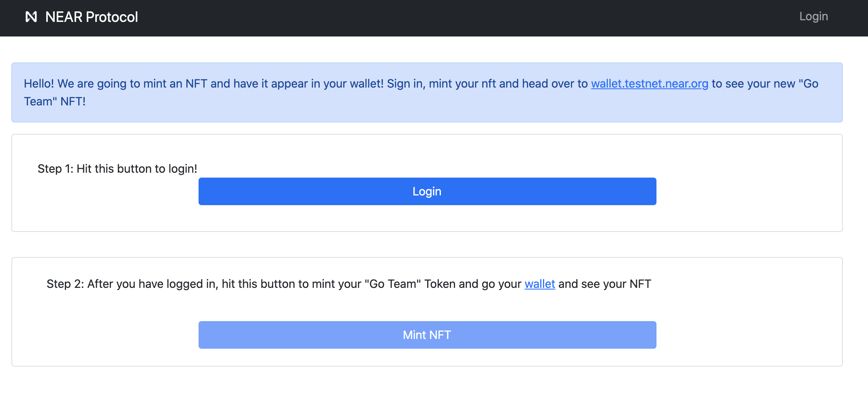This screenshot has width=868, height=416.
Task: Click the 'Step 2:' label text
Action: 65,284
